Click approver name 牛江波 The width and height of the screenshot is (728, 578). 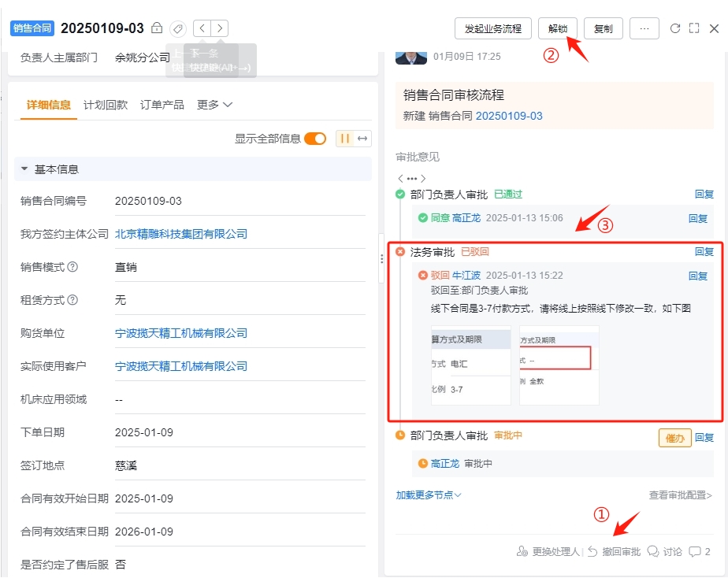click(x=466, y=275)
